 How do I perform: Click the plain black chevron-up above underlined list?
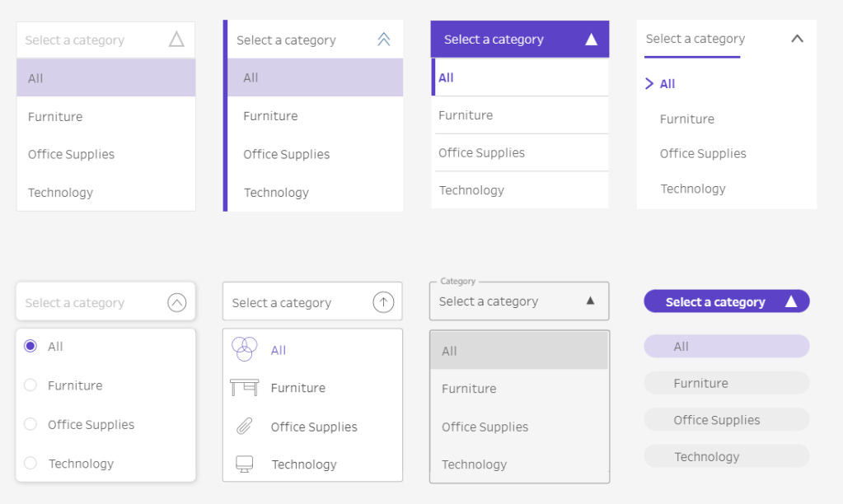[796, 39]
